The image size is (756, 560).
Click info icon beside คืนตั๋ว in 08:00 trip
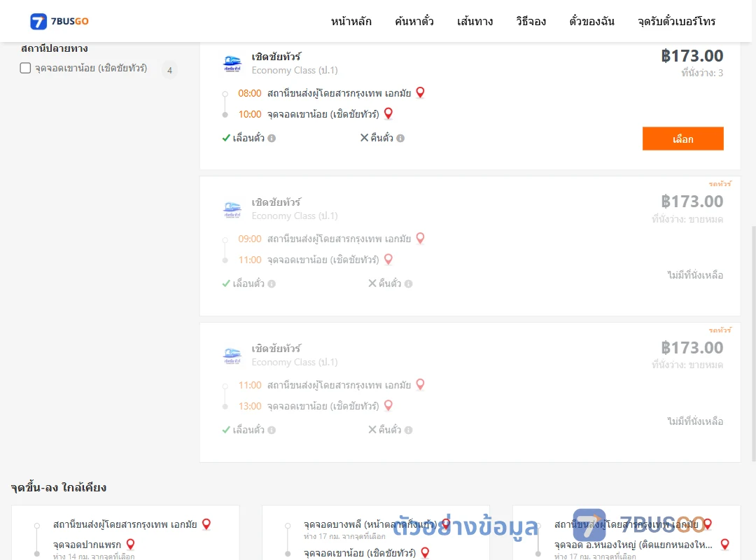(x=400, y=139)
